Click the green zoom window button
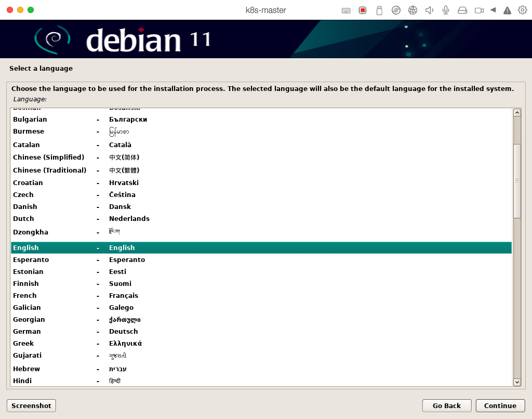This screenshot has height=419, width=532. [31, 10]
